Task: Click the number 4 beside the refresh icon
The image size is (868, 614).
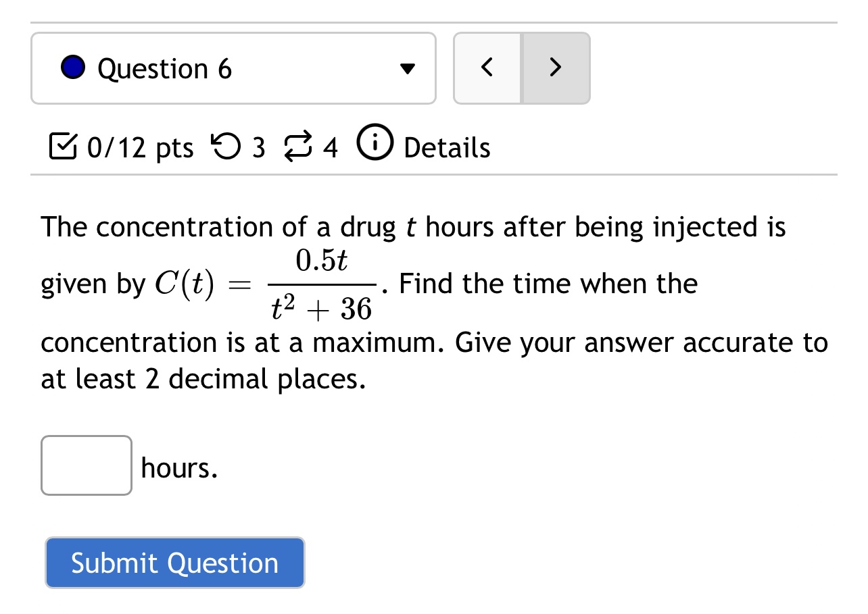Action: pos(331,148)
